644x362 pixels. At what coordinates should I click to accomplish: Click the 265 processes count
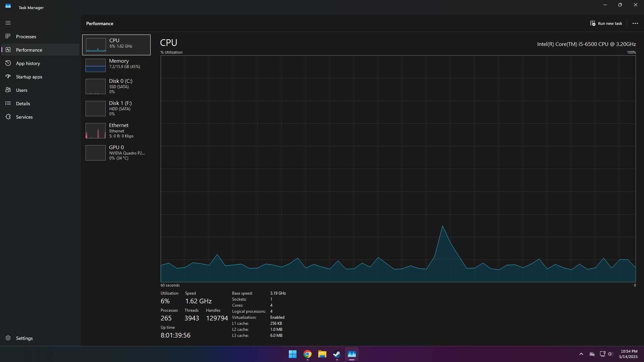(x=166, y=318)
